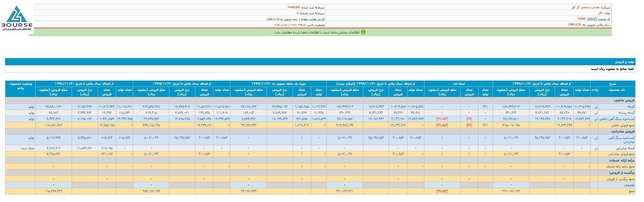Click the cell ۲۷,۱۶۸,۶۳۴

click(x=249, y=106)
